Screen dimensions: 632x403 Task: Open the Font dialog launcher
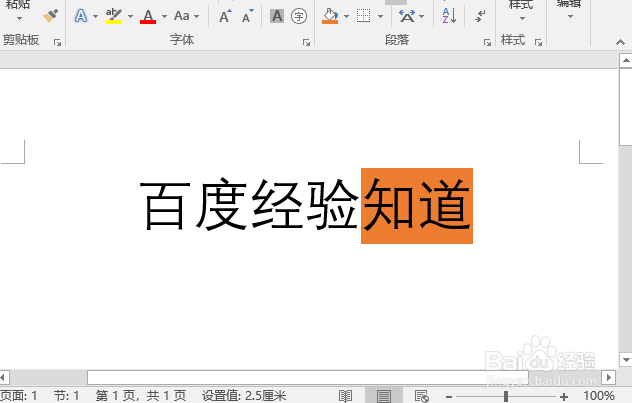click(306, 42)
